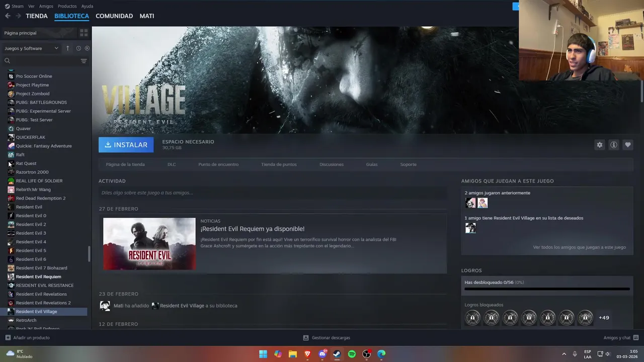This screenshot has width=644, height=362.
Task: Open Resident Evil Requiem news thumbnail
Action: pyautogui.click(x=149, y=244)
